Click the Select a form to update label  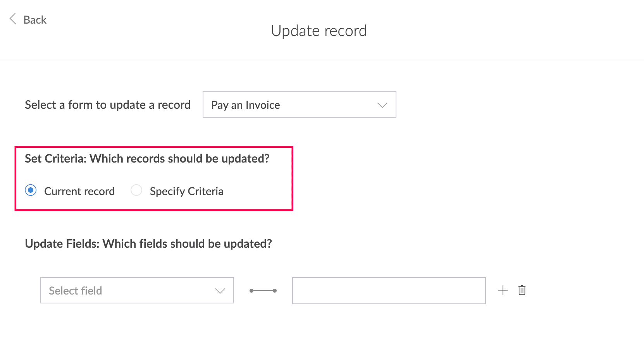tap(108, 105)
